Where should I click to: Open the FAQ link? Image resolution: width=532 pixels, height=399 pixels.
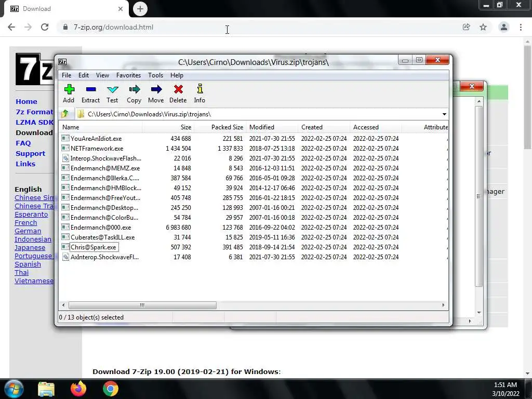[23, 143]
